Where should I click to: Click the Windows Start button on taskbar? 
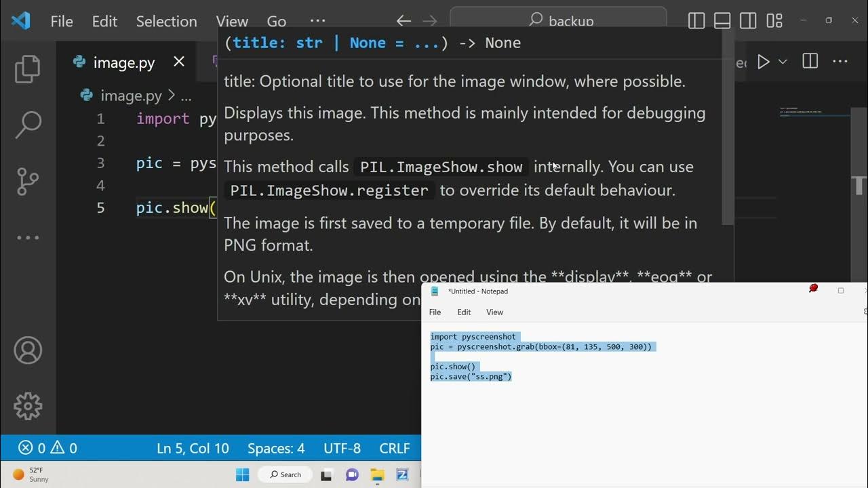coord(243,474)
